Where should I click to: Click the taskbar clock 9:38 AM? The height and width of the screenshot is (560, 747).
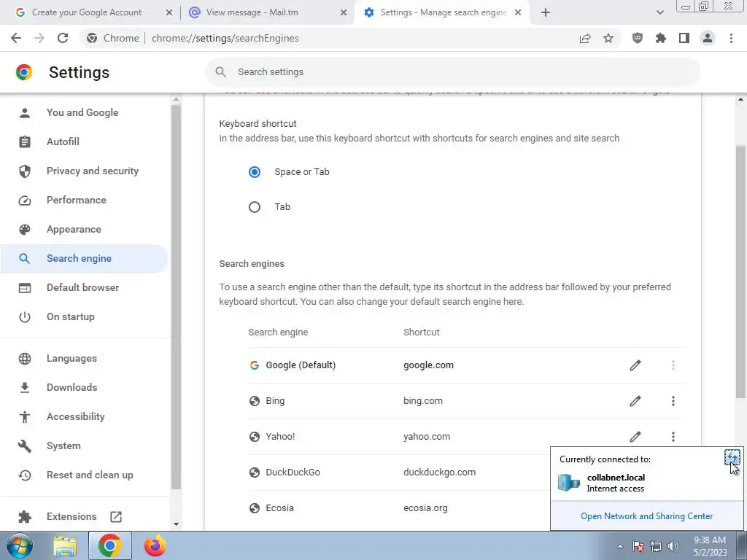point(709,540)
